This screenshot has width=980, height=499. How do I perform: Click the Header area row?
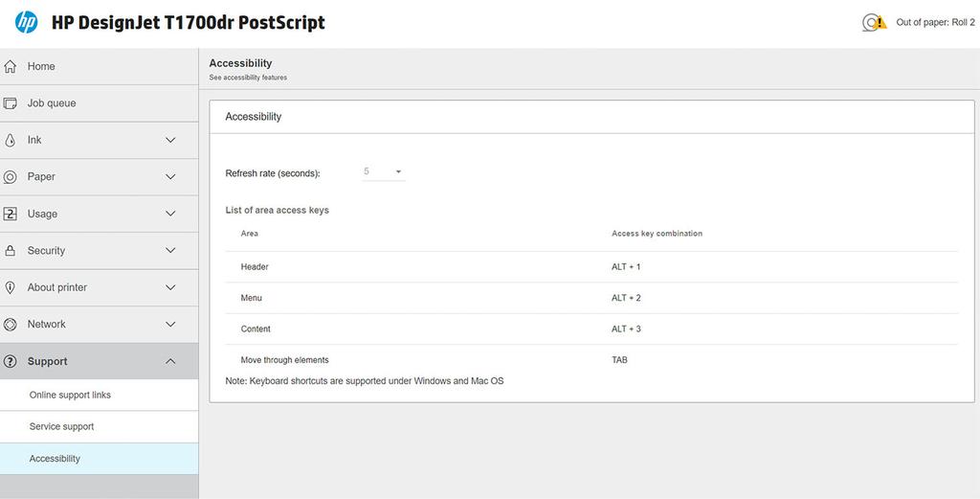(591, 267)
